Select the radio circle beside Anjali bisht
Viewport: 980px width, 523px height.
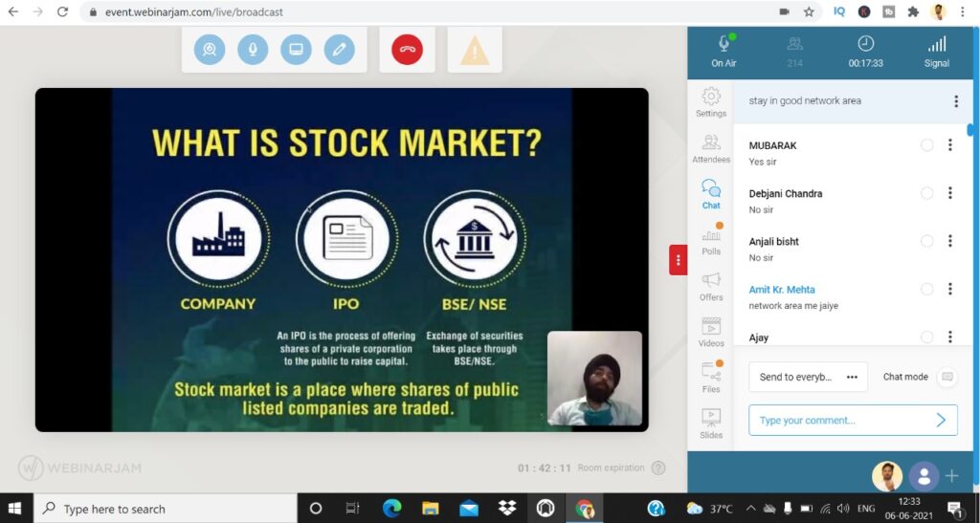(926, 241)
